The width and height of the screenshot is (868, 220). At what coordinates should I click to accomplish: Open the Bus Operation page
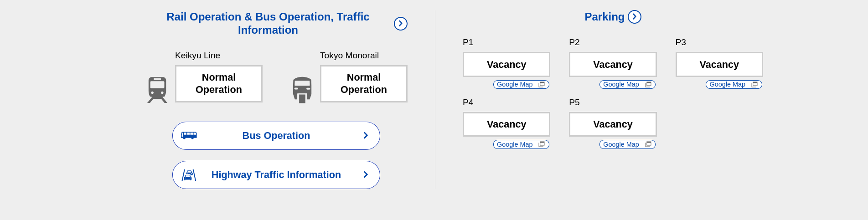click(x=276, y=136)
